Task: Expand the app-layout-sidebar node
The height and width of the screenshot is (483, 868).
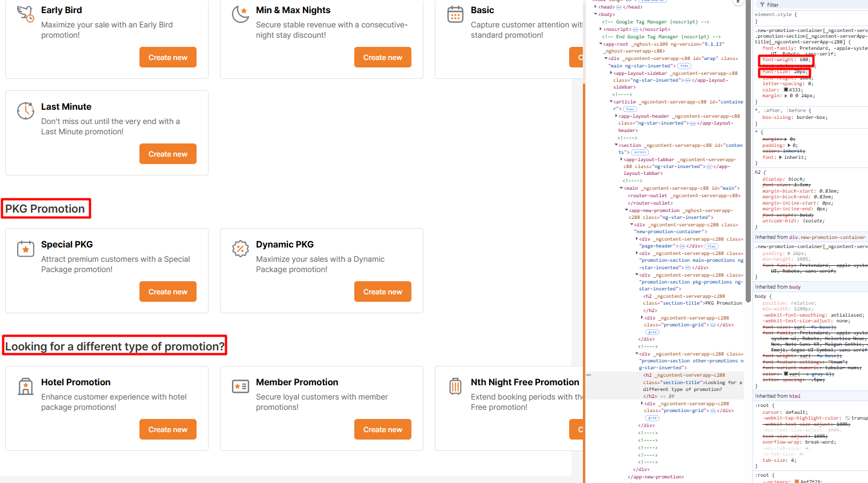Action: pyautogui.click(x=611, y=73)
